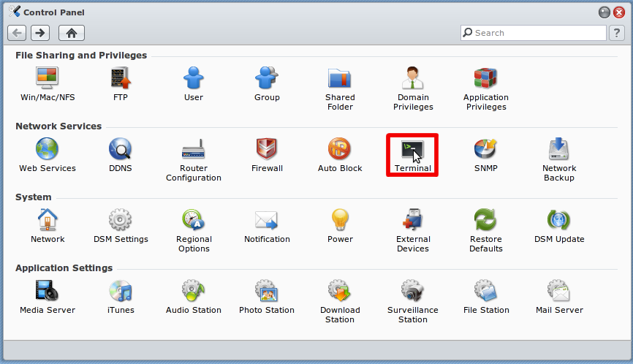Open the DSM Update icon
Screen dimensions: 633x364
559,221
